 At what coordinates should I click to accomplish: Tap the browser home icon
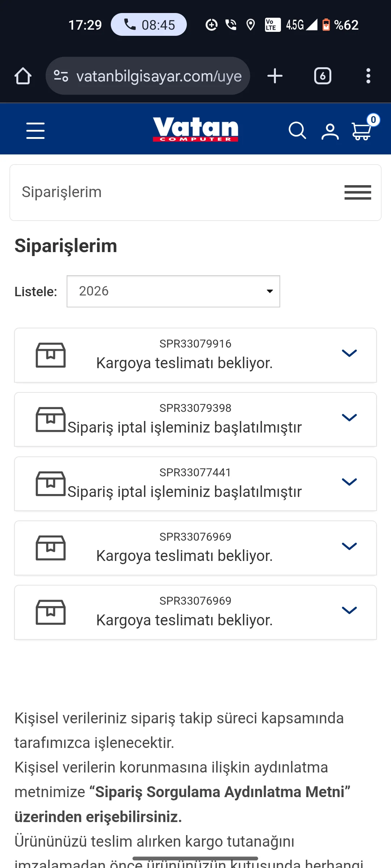23,76
